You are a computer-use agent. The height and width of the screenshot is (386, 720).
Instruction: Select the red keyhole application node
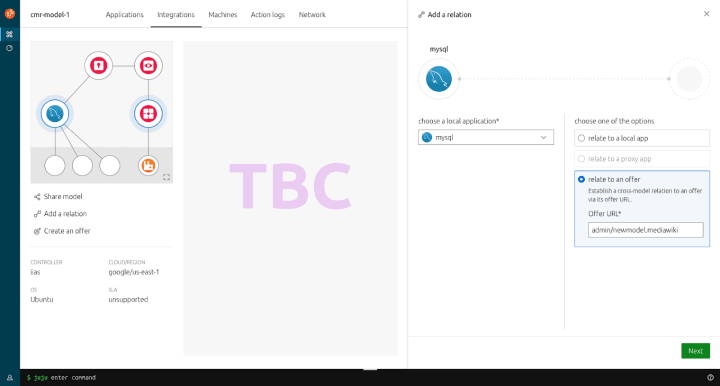pos(98,66)
